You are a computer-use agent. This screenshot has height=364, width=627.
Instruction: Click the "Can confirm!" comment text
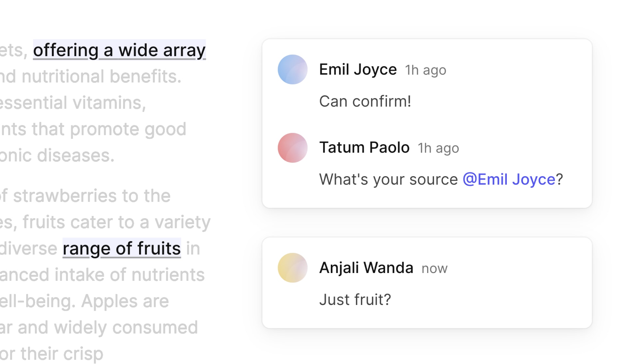[365, 101]
